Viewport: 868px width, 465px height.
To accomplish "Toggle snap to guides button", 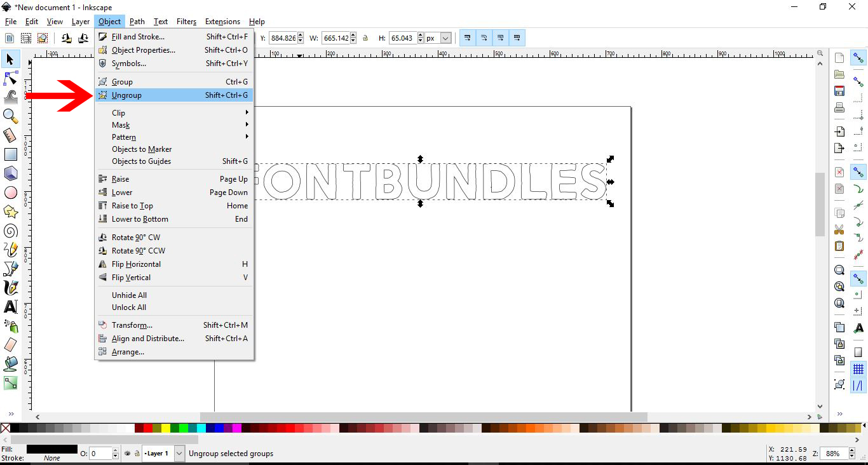I will point(858,385).
